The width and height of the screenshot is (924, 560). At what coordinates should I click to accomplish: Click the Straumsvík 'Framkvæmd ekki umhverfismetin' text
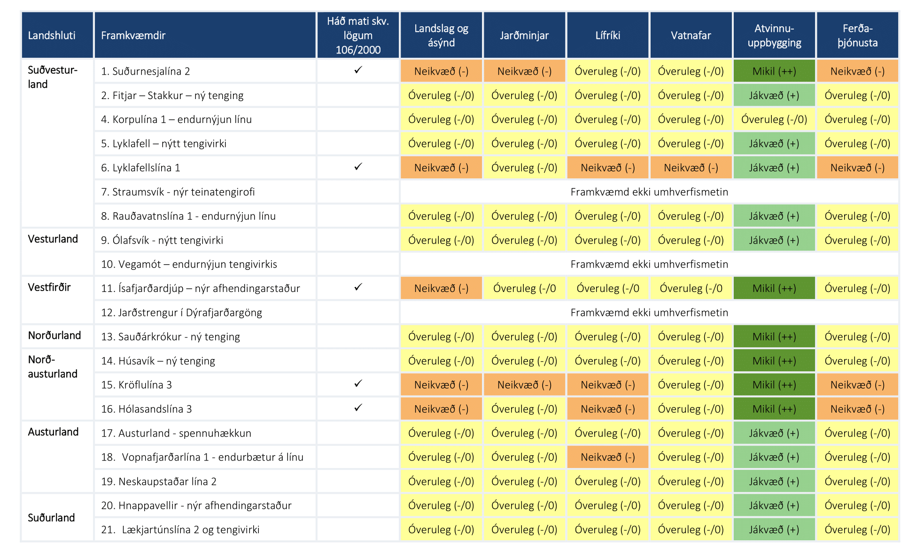tap(649, 192)
